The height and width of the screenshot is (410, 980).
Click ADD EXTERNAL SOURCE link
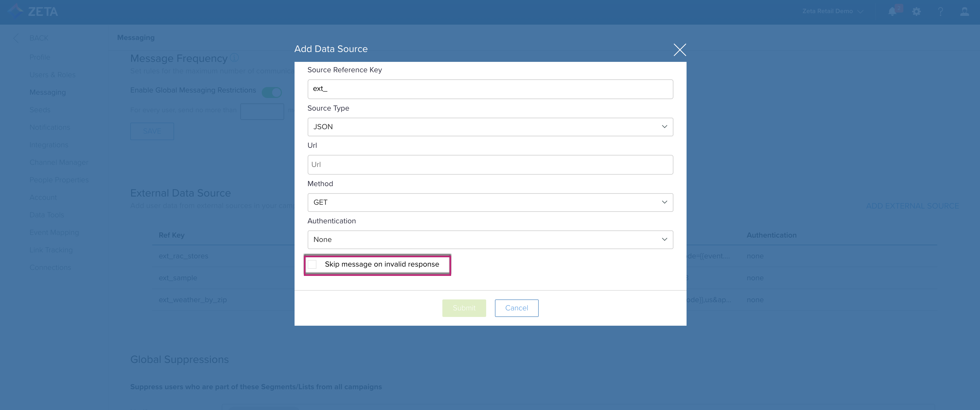click(x=912, y=206)
